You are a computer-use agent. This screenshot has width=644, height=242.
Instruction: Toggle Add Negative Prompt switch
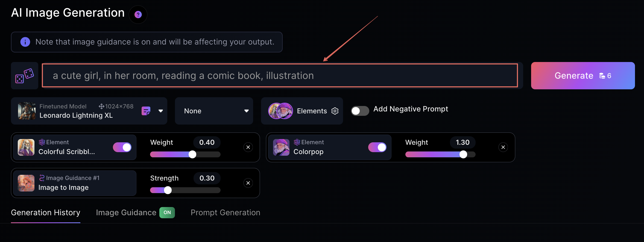tap(360, 111)
